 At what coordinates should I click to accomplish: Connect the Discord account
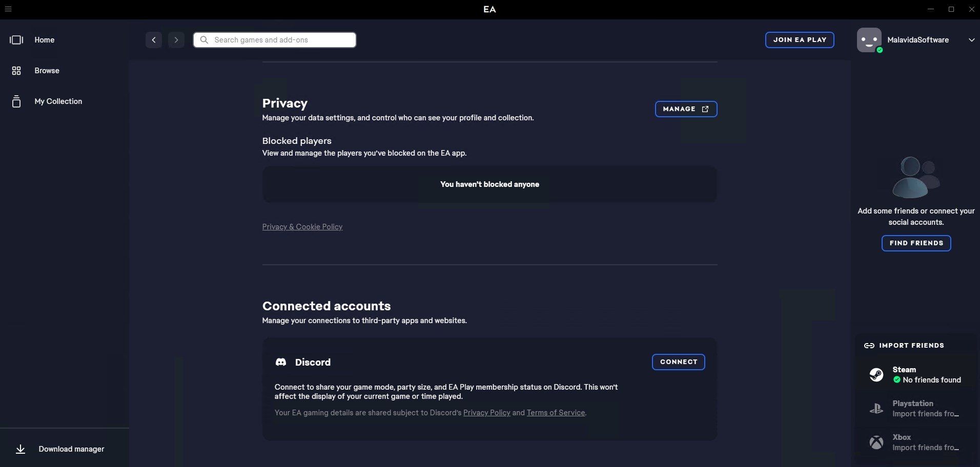[679, 362]
